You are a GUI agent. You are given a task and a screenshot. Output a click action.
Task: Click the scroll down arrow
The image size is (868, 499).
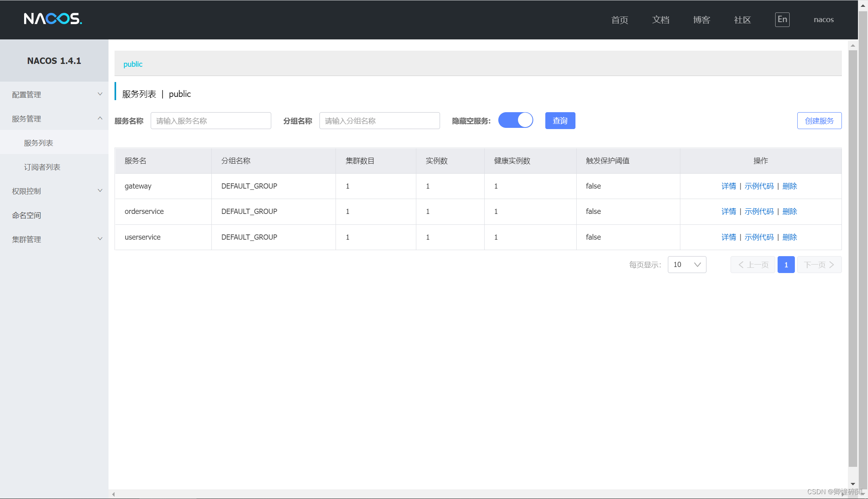pos(853,484)
